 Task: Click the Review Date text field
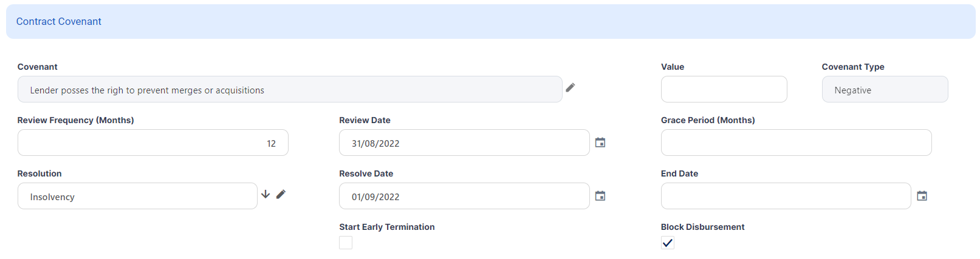click(464, 143)
